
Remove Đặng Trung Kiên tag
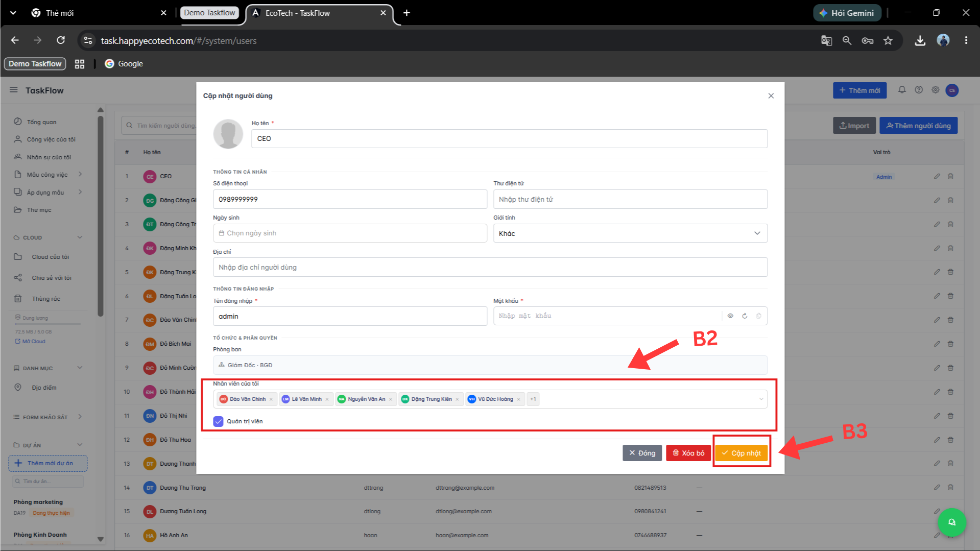tap(457, 399)
